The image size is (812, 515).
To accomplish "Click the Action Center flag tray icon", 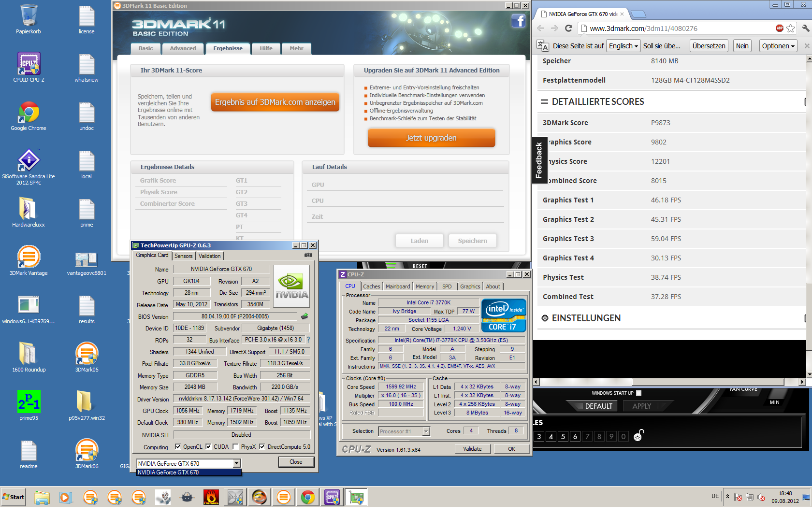I will (738, 497).
